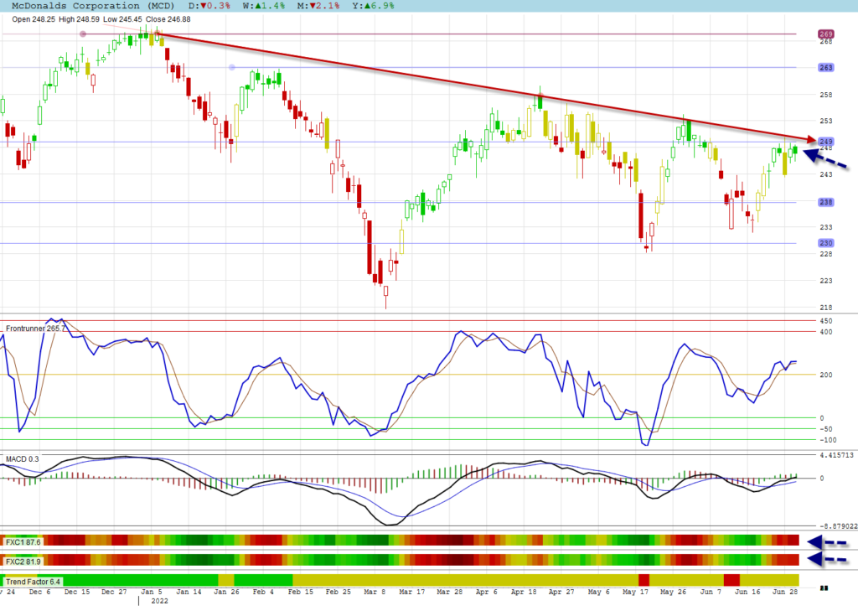Select the monthly change M: 2.1% value
Image resolution: width=858 pixels, height=616 pixels.
click(318, 6)
